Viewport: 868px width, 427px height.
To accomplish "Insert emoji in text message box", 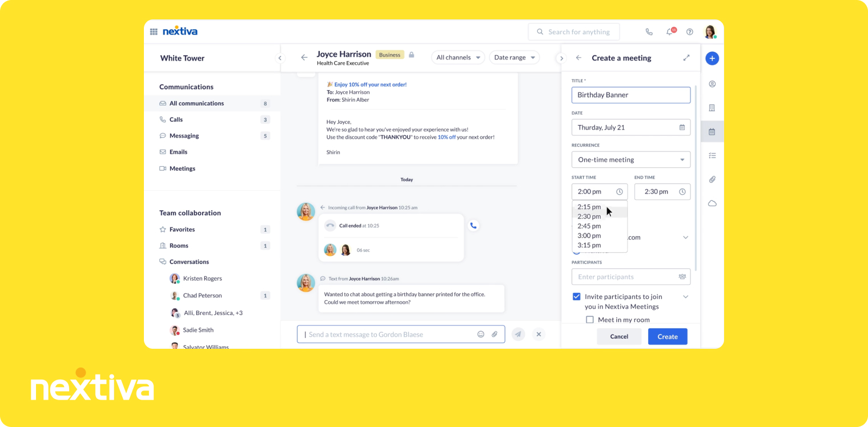I will point(481,335).
